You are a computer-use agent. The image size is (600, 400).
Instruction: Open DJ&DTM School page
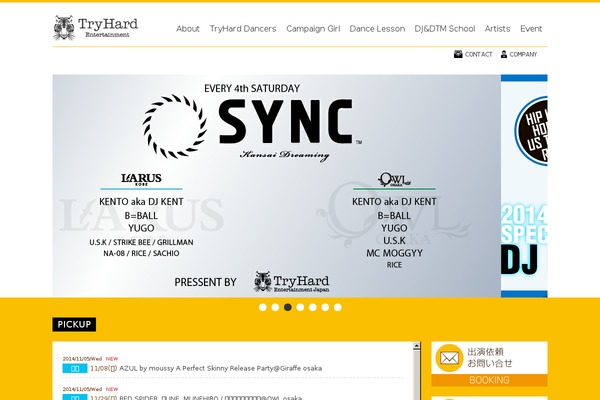pyautogui.click(x=445, y=29)
